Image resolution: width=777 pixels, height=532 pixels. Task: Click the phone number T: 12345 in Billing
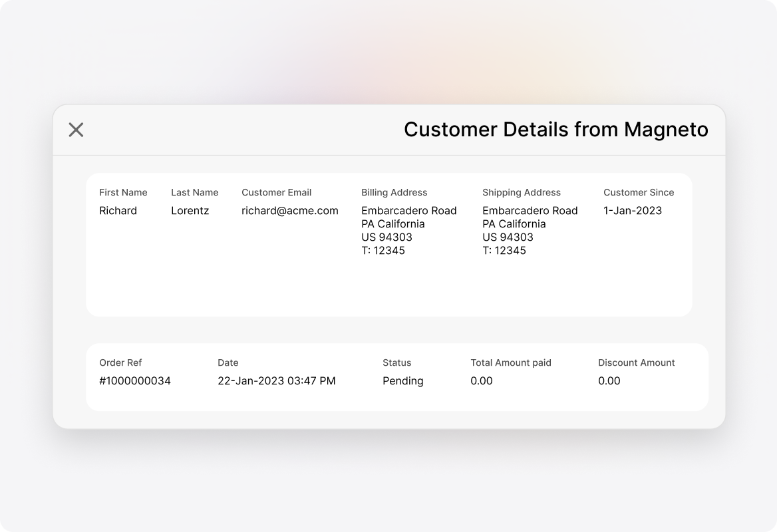(383, 251)
